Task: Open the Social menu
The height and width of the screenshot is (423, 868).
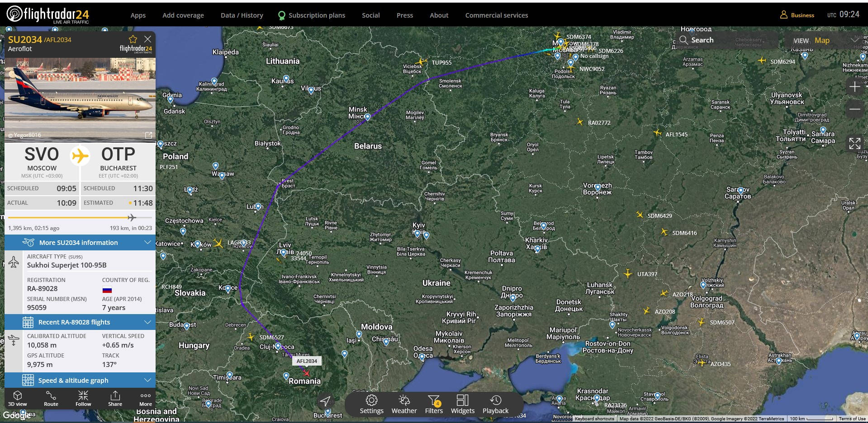Action: (371, 15)
